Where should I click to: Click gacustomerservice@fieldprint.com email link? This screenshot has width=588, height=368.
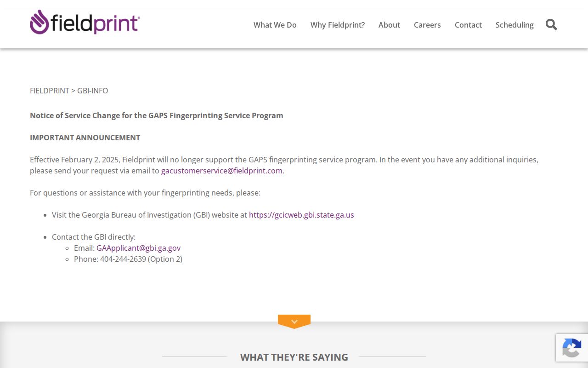coord(222,171)
